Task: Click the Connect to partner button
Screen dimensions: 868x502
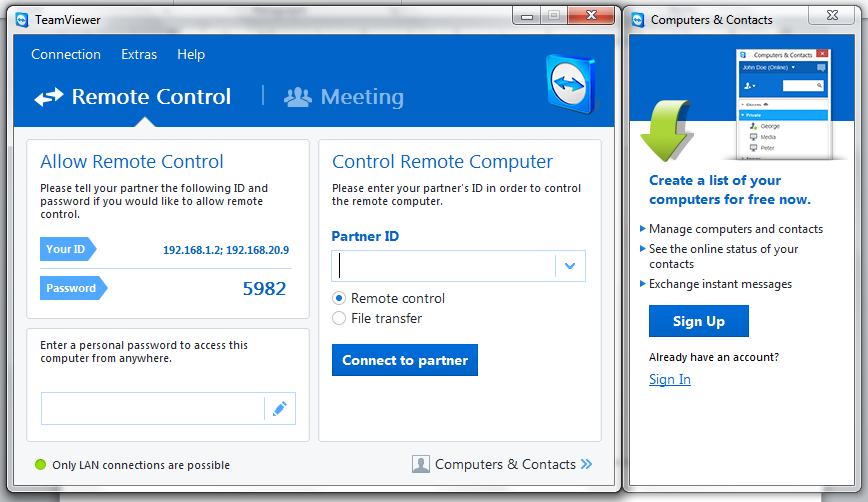Action: click(405, 360)
